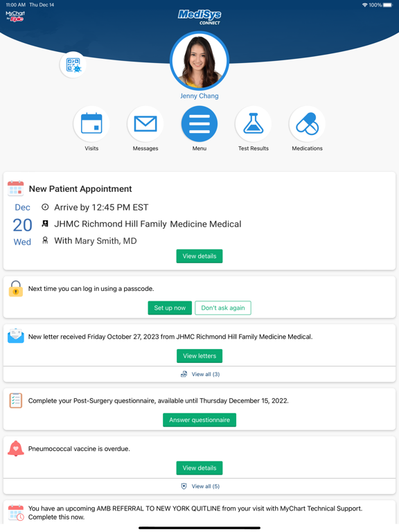The image size is (399, 532).
Task: Tap the shield icon beside View all (5)
Action: click(184, 486)
